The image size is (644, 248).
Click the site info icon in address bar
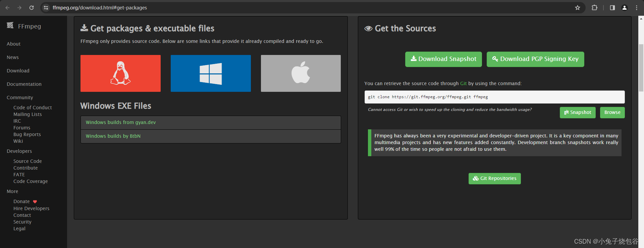coord(46,7)
